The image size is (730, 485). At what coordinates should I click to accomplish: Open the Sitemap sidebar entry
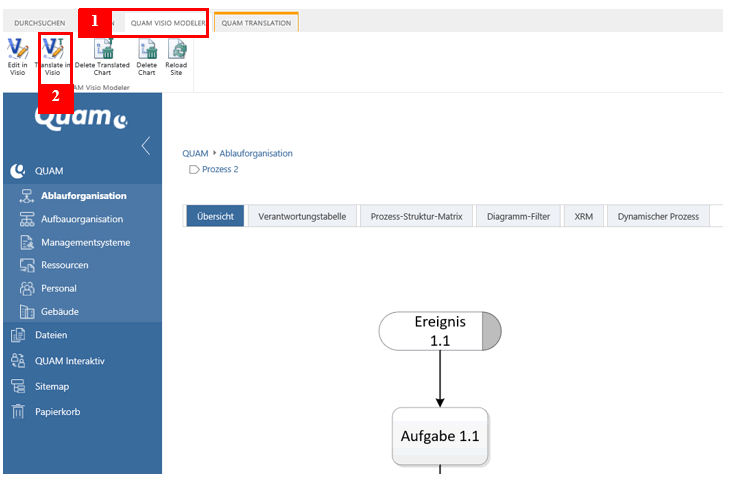(51, 386)
